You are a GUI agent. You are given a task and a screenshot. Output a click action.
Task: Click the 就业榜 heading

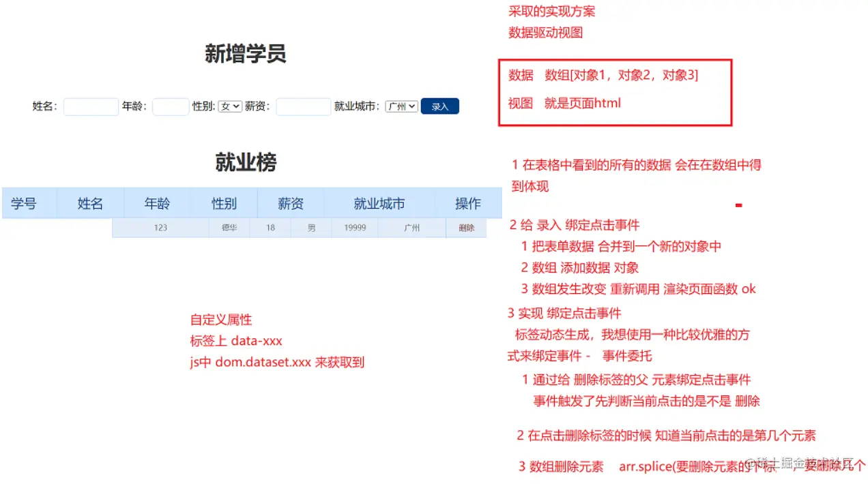tap(246, 162)
